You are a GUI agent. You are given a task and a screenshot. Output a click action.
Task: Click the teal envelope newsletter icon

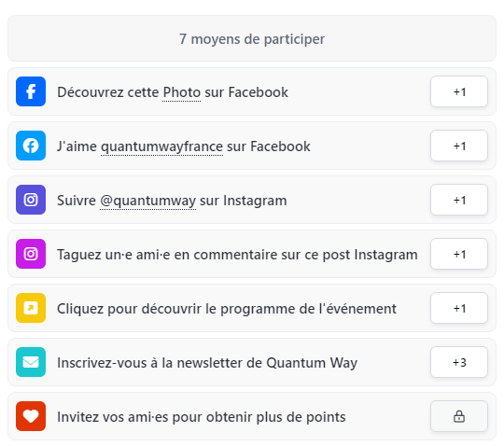[x=31, y=362]
